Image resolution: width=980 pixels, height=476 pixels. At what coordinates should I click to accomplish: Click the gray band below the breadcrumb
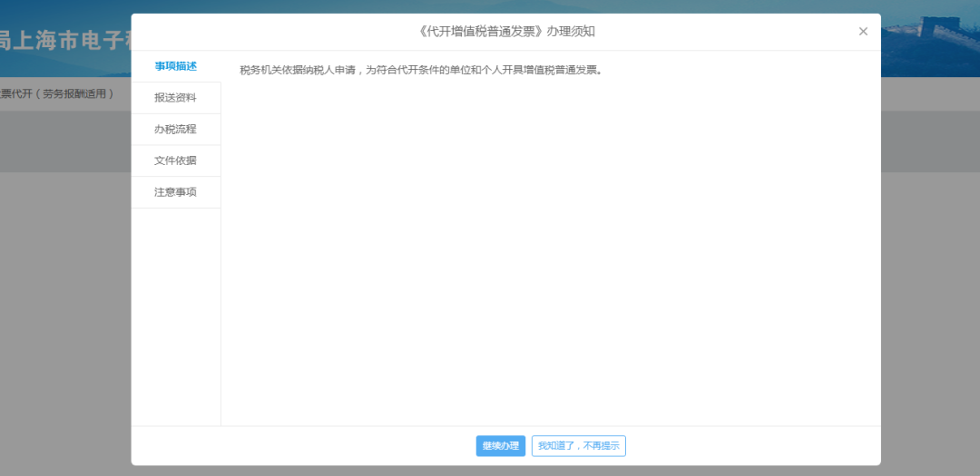tap(65, 141)
